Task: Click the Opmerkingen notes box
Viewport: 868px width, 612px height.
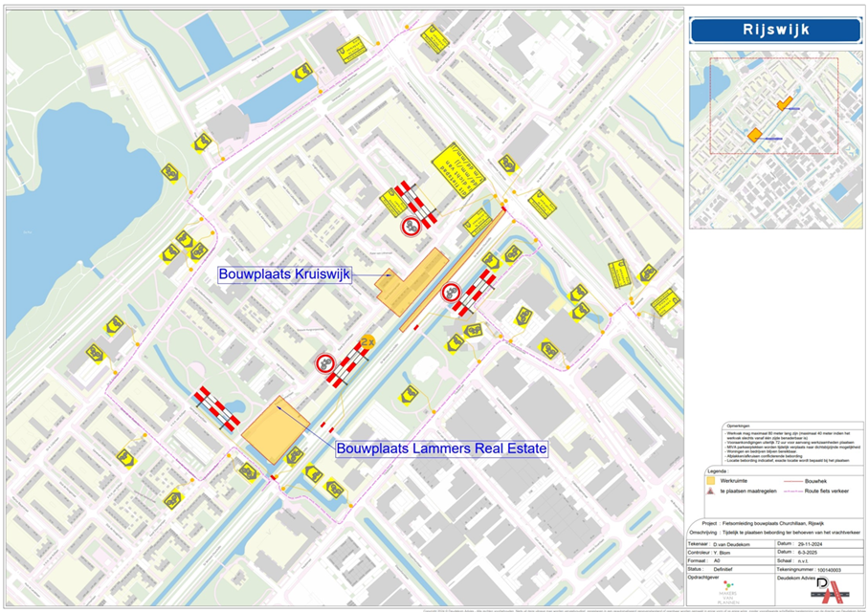Action: pos(775,445)
